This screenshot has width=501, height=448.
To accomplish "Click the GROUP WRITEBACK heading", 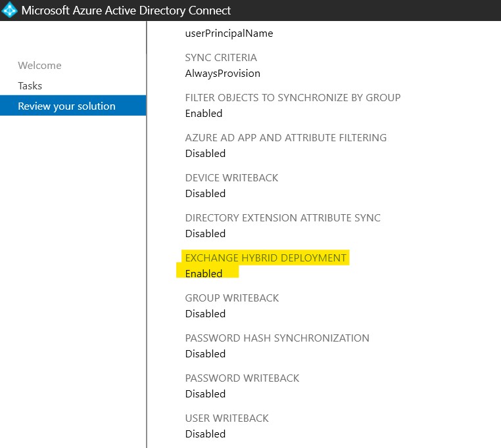I will [x=232, y=298].
